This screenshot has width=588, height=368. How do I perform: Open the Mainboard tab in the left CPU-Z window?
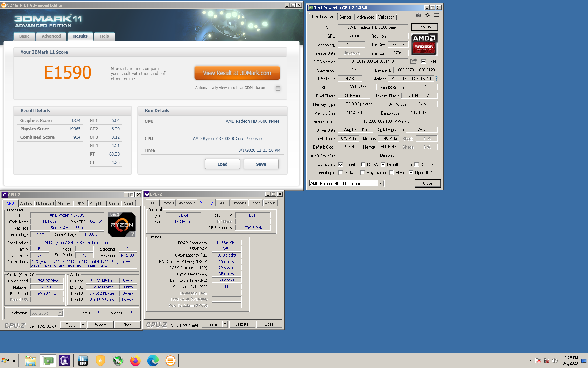pyautogui.click(x=45, y=204)
